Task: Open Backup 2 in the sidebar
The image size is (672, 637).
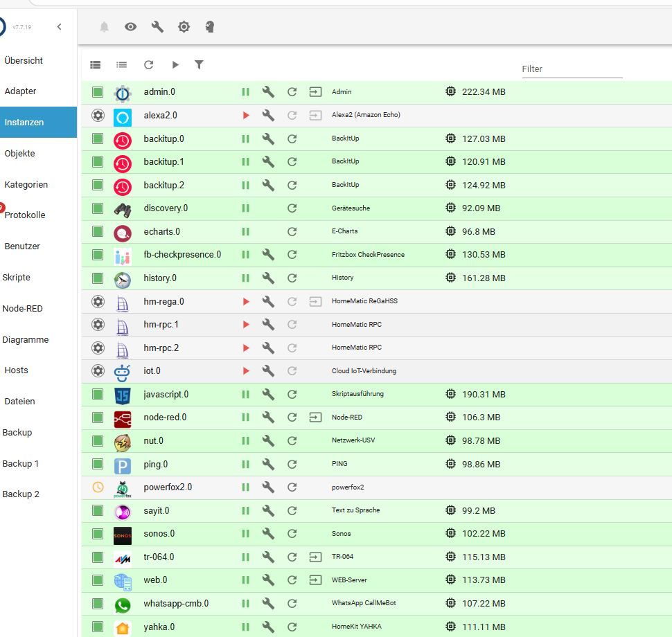Action: point(21,494)
